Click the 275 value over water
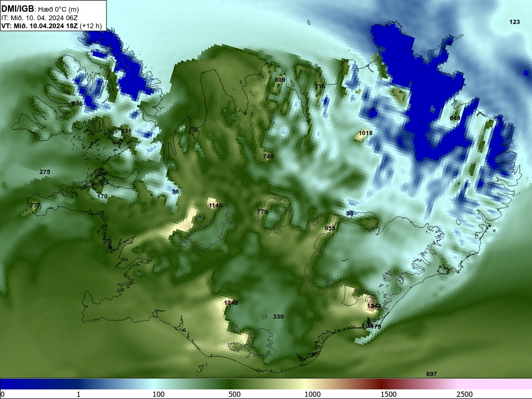This screenshot has height=399, width=532. 45,172
